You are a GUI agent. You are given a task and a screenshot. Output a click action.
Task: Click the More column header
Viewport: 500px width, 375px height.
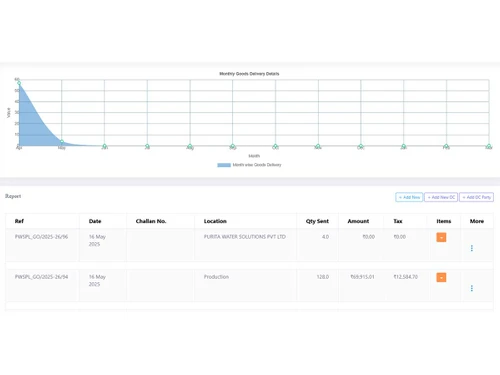(x=477, y=221)
